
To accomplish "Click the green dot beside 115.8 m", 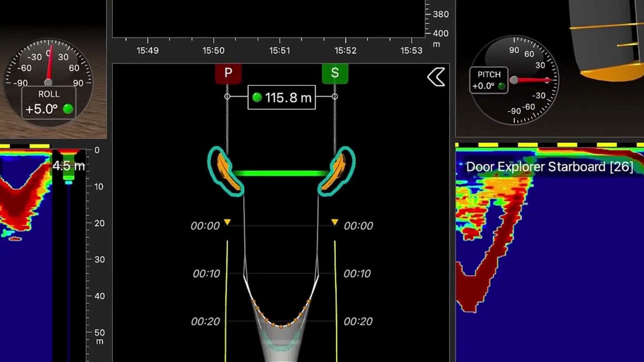I will click(257, 97).
